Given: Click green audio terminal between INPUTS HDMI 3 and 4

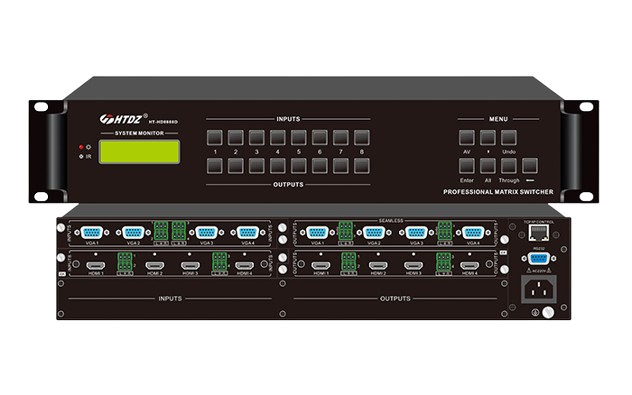Looking at the screenshot, I should [x=219, y=262].
